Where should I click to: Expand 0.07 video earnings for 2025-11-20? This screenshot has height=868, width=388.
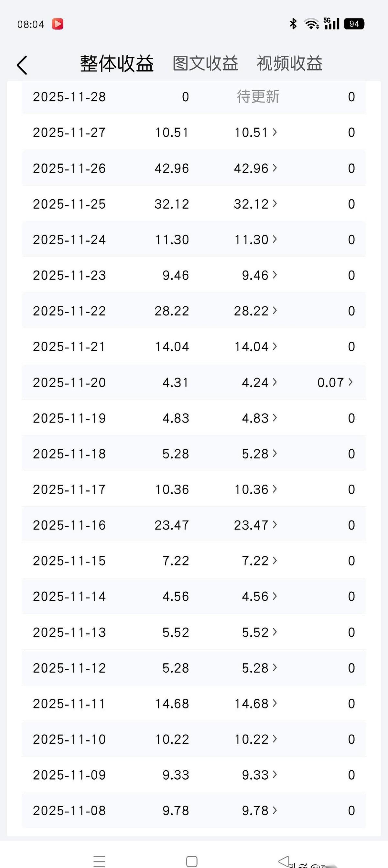click(x=335, y=382)
